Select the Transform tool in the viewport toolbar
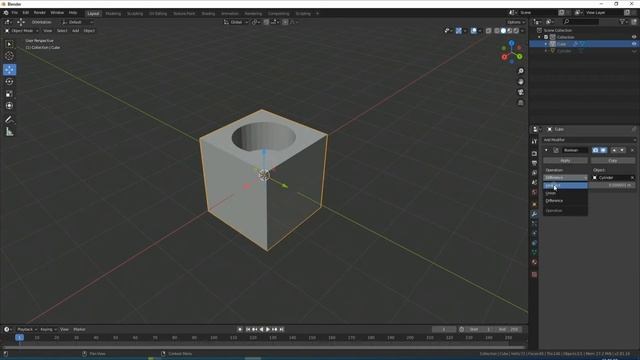This screenshot has width=640, height=360. point(9,106)
